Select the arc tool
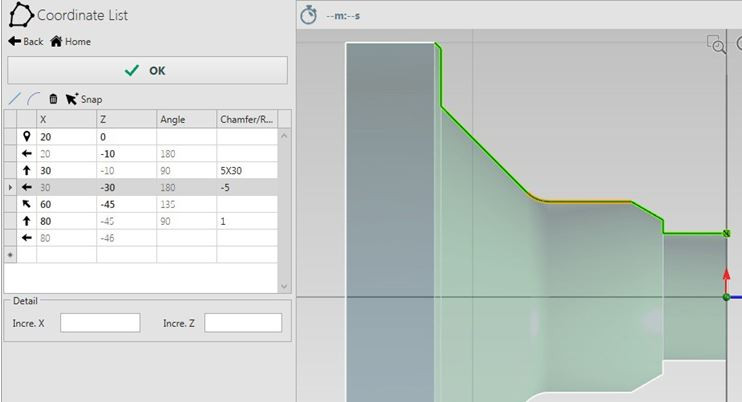742x402 pixels. (33, 99)
